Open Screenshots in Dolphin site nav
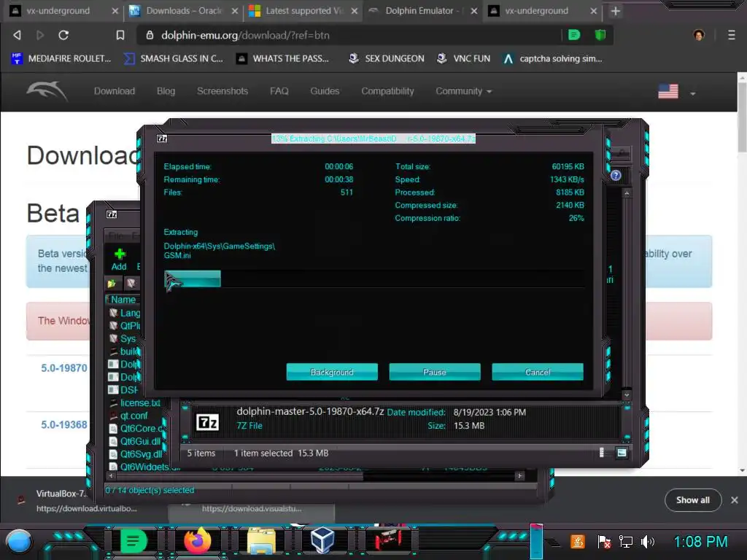747x560 pixels. point(222,91)
